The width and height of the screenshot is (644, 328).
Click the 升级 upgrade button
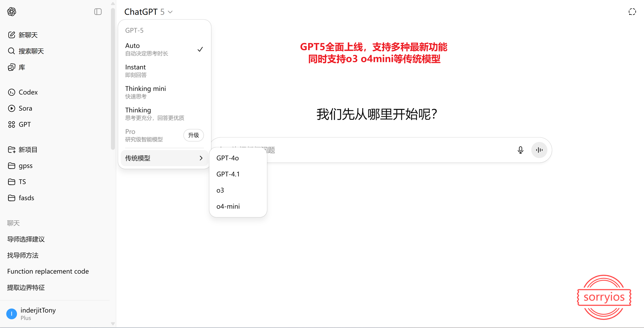193,135
